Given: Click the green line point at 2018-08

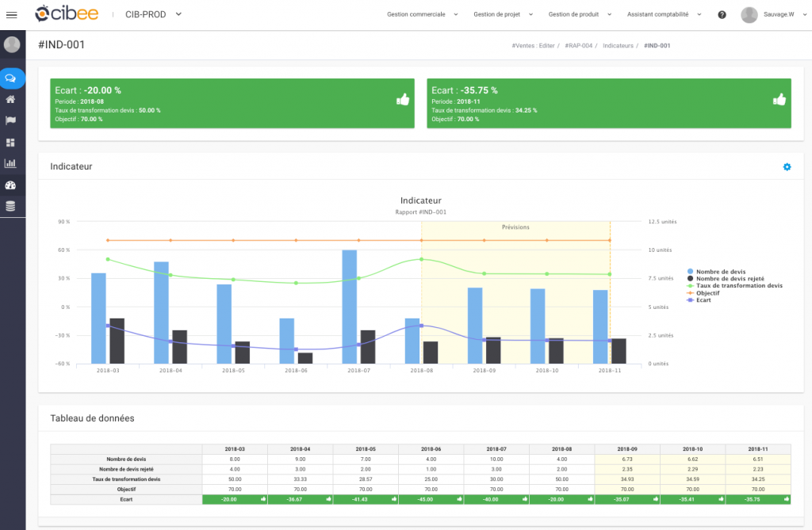Looking at the screenshot, I should [x=422, y=259].
